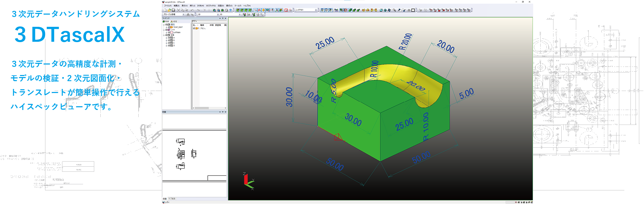Toggle the checkbox for drawing C
Screen dimensions: 644x204
(x=169, y=43)
